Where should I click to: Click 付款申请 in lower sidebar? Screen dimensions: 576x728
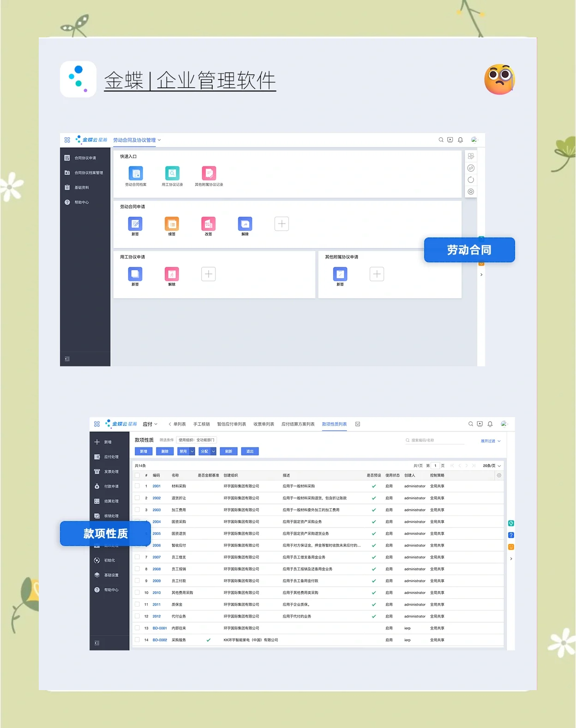(107, 486)
